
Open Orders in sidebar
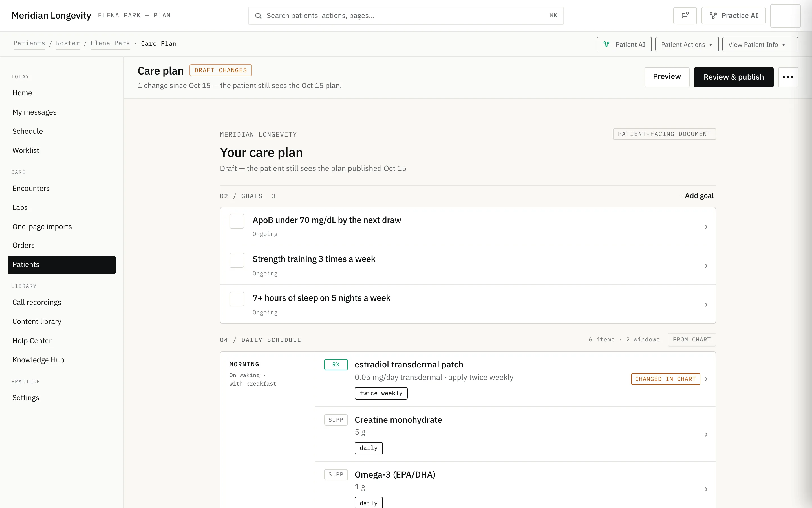62,246
